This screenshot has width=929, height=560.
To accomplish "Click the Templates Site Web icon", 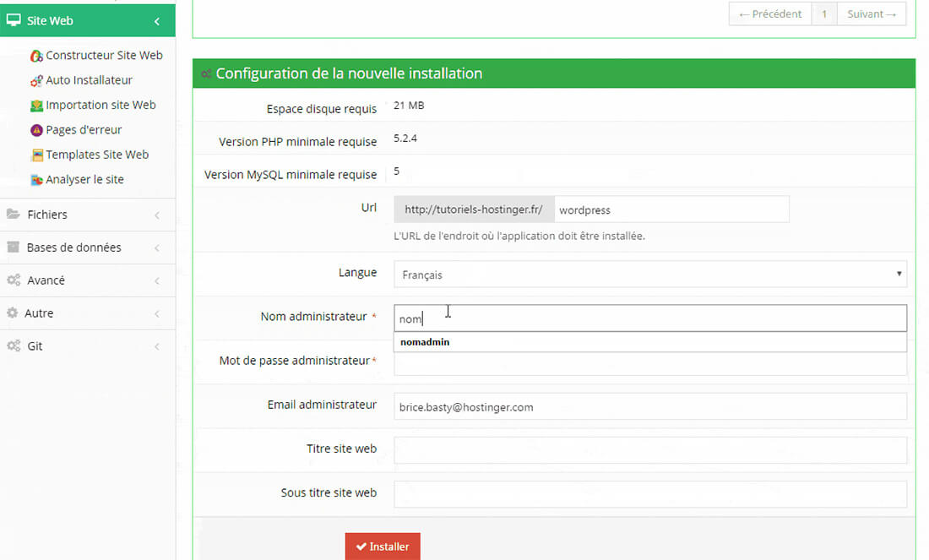I will (x=36, y=155).
